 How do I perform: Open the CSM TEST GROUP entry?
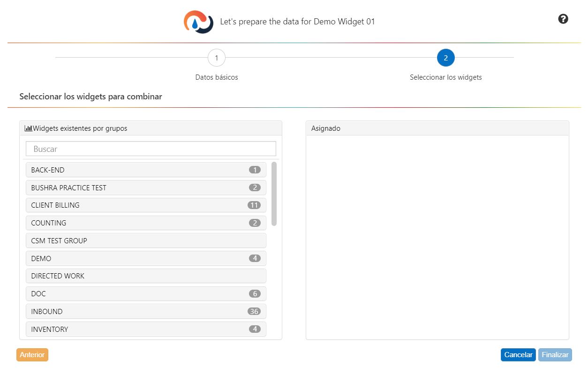point(146,241)
